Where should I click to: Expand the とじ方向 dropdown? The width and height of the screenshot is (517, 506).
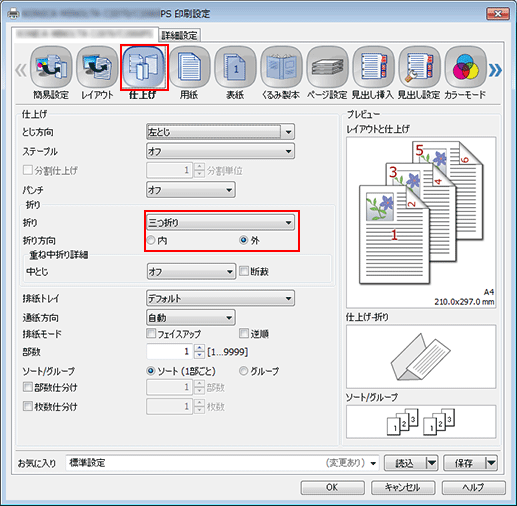(220, 132)
